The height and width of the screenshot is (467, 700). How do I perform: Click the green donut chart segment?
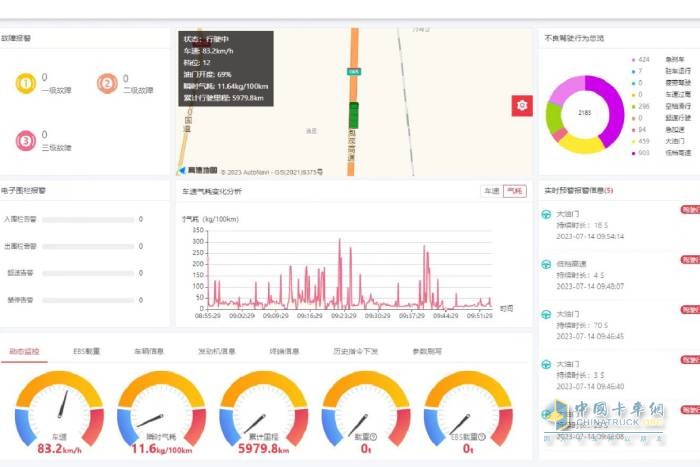554,117
